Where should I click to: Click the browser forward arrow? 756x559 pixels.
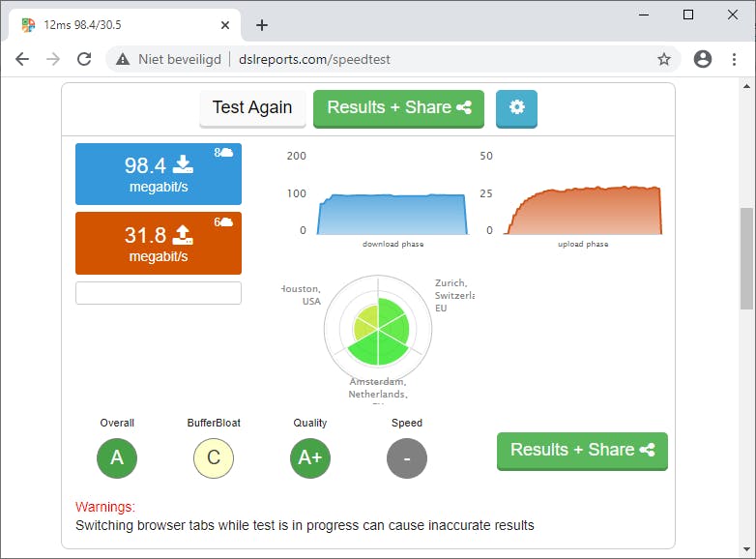(53, 59)
